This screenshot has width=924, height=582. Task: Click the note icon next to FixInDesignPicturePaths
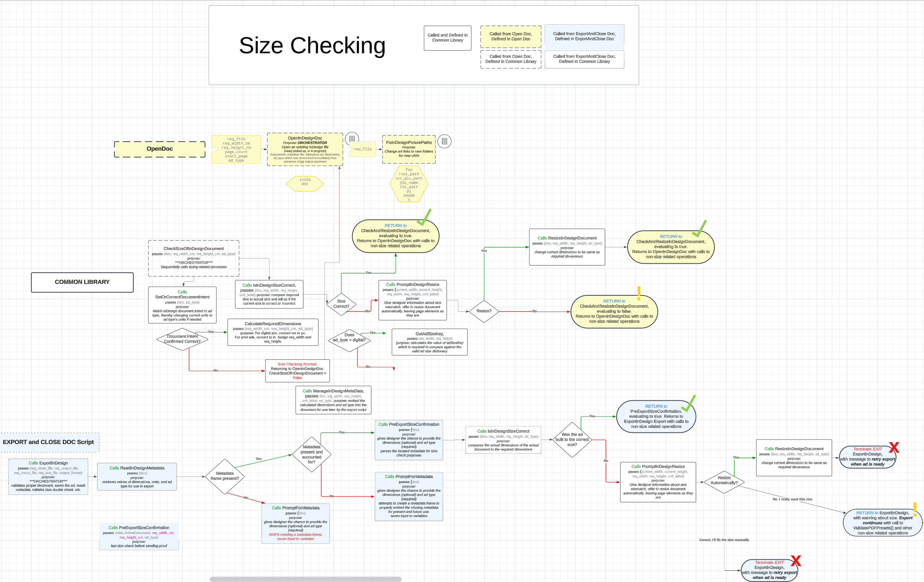point(444,141)
